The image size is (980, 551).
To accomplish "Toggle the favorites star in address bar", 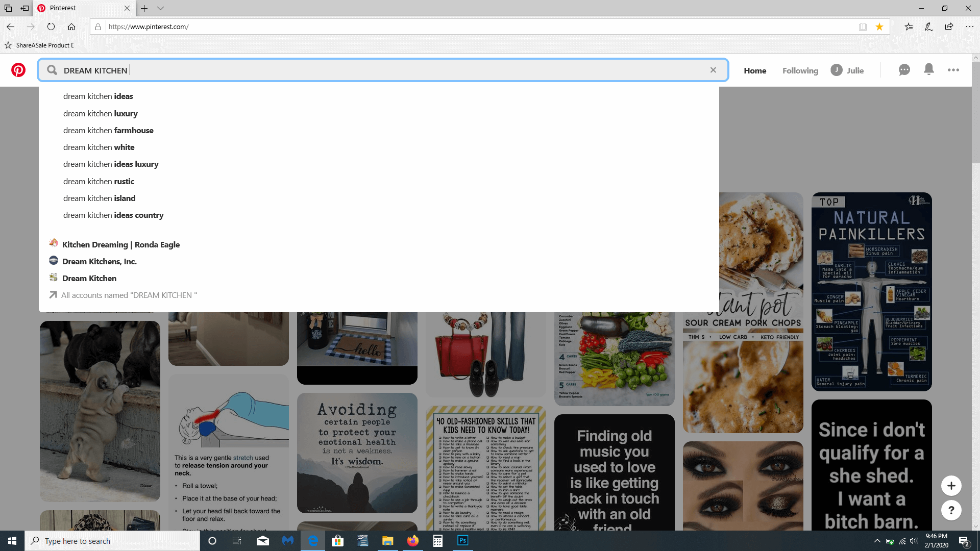I will coord(879,27).
